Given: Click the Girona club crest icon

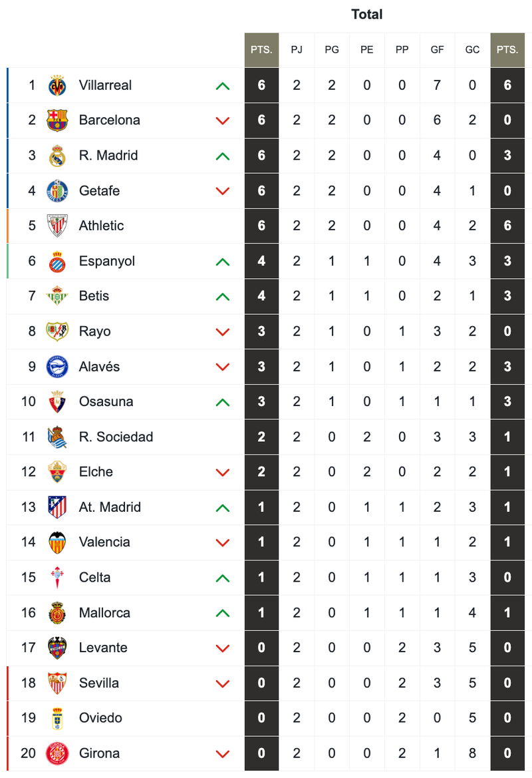Looking at the screenshot, I should (57, 753).
